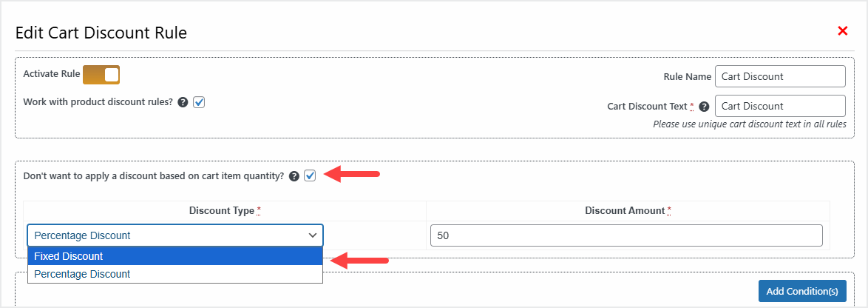Click the Rule Name label text
The image size is (868, 308).
pos(687,76)
